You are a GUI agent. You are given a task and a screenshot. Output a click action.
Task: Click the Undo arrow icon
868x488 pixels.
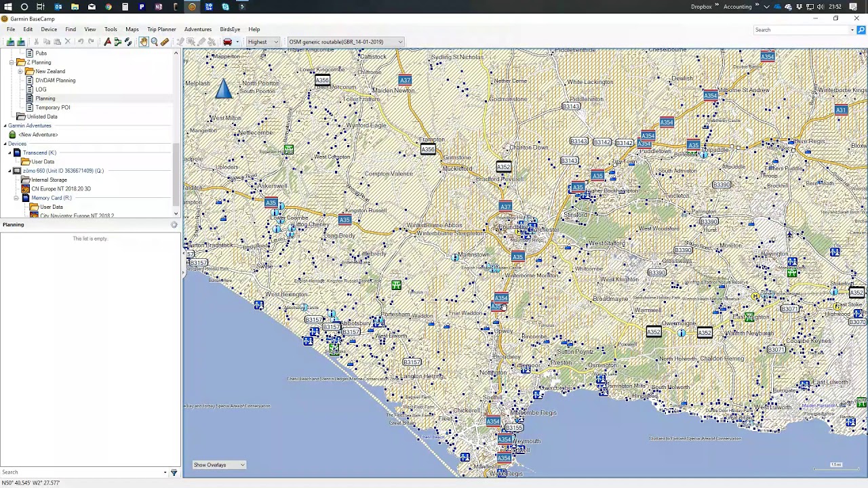(81, 42)
